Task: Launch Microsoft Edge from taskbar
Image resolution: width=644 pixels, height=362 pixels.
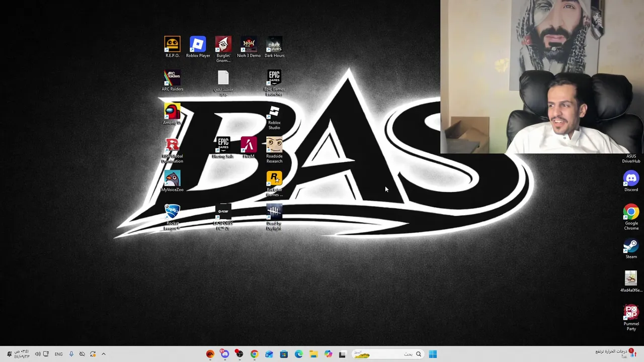Action: tap(298, 354)
